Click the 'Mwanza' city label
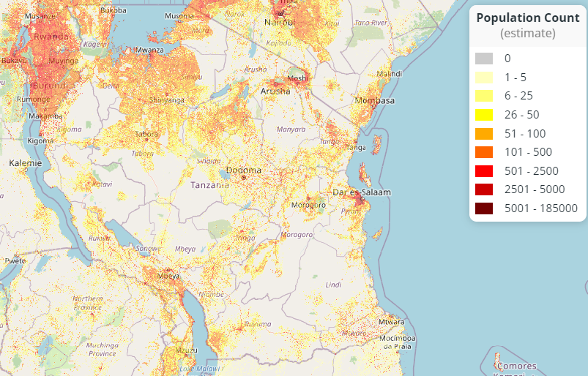The width and height of the screenshot is (588, 376). (149, 50)
